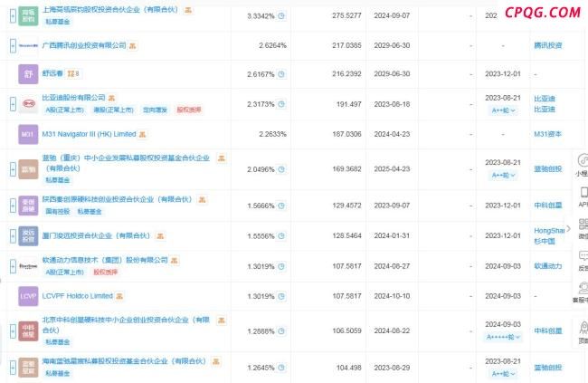This screenshot has height=383, width=588.
Task: Click the red 股权质押 tag under 比亚迪
Action: [189, 110]
